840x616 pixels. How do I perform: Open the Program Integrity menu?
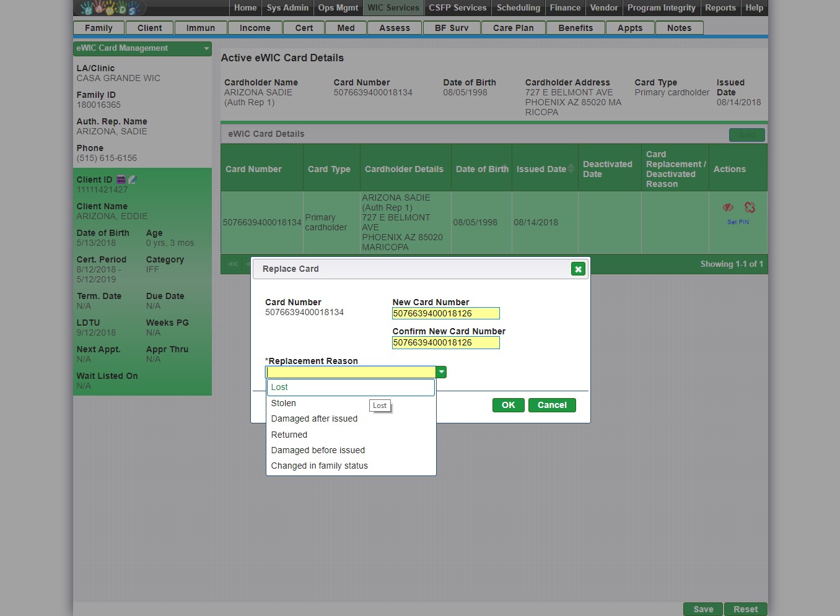(661, 8)
